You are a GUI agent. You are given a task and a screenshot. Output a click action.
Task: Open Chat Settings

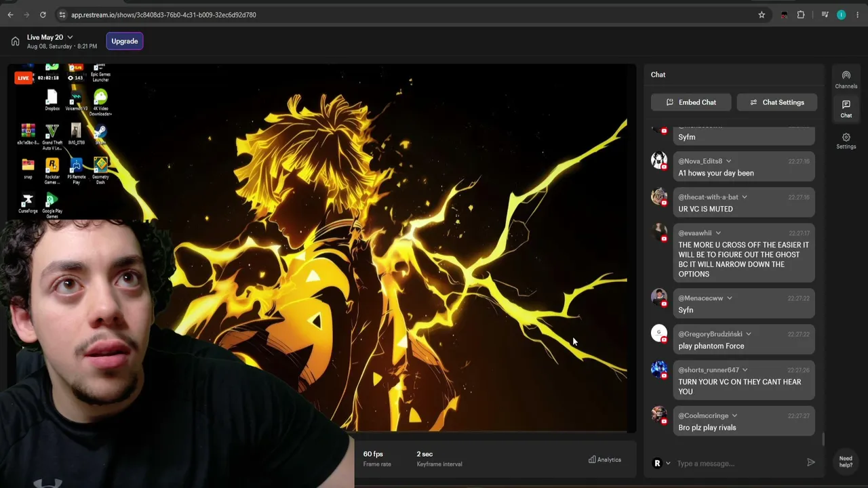click(777, 102)
